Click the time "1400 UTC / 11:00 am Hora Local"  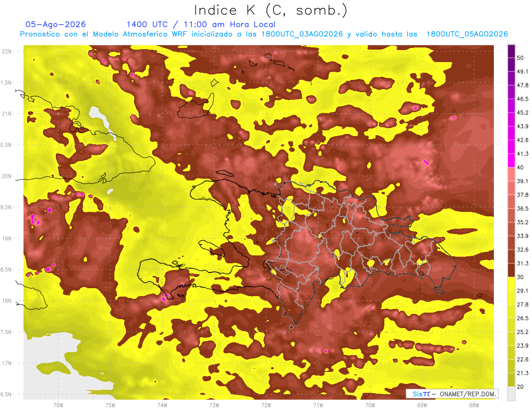click(x=201, y=24)
